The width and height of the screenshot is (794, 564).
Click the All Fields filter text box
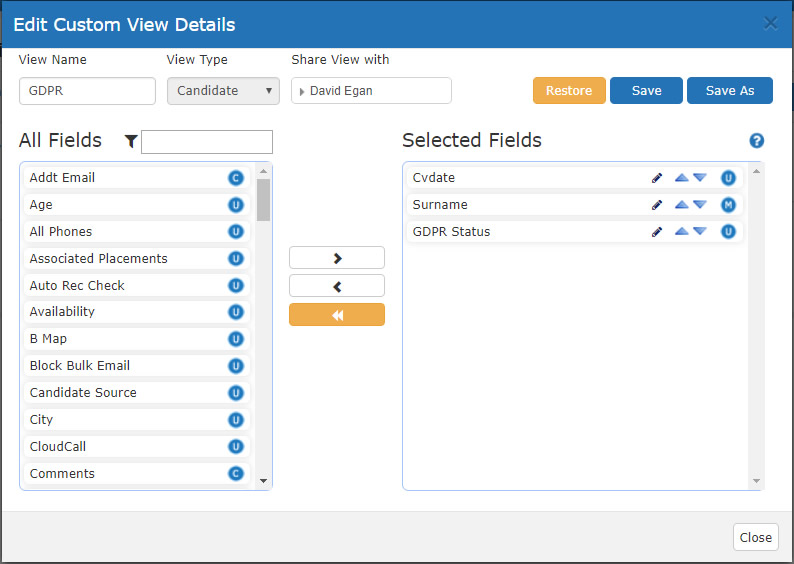click(207, 142)
